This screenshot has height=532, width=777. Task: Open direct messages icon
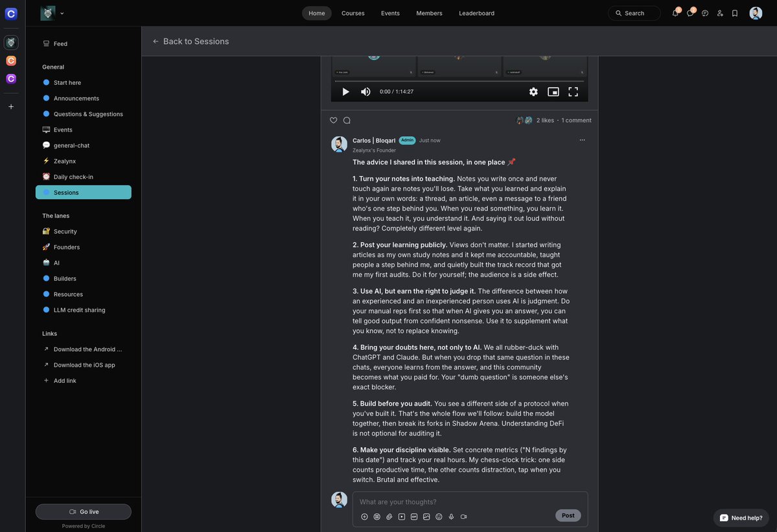(x=690, y=14)
